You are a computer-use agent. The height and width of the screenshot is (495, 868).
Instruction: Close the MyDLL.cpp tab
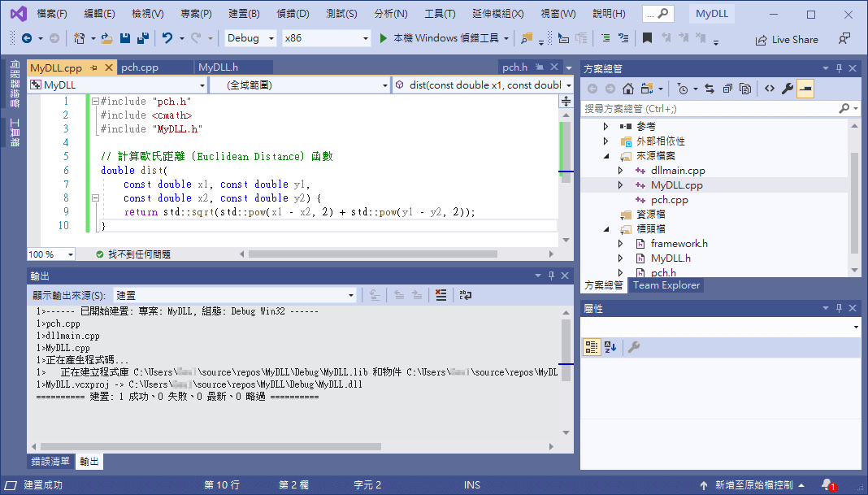point(109,67)
